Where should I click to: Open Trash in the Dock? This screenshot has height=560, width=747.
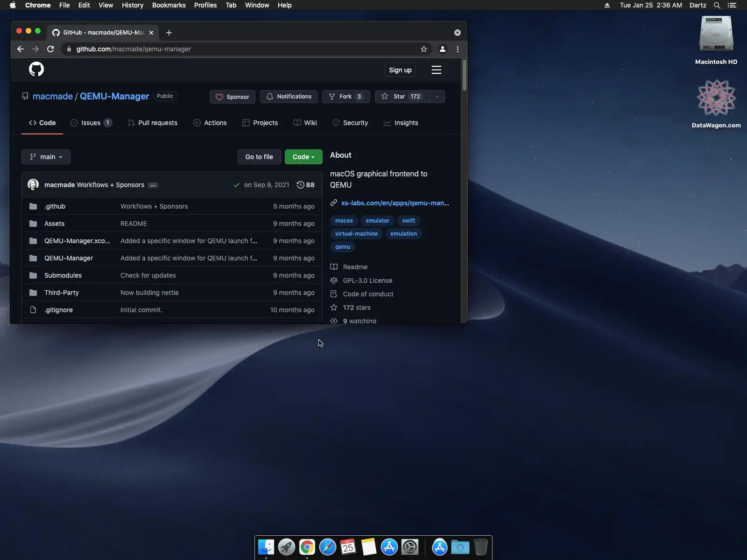click(480, 547)
